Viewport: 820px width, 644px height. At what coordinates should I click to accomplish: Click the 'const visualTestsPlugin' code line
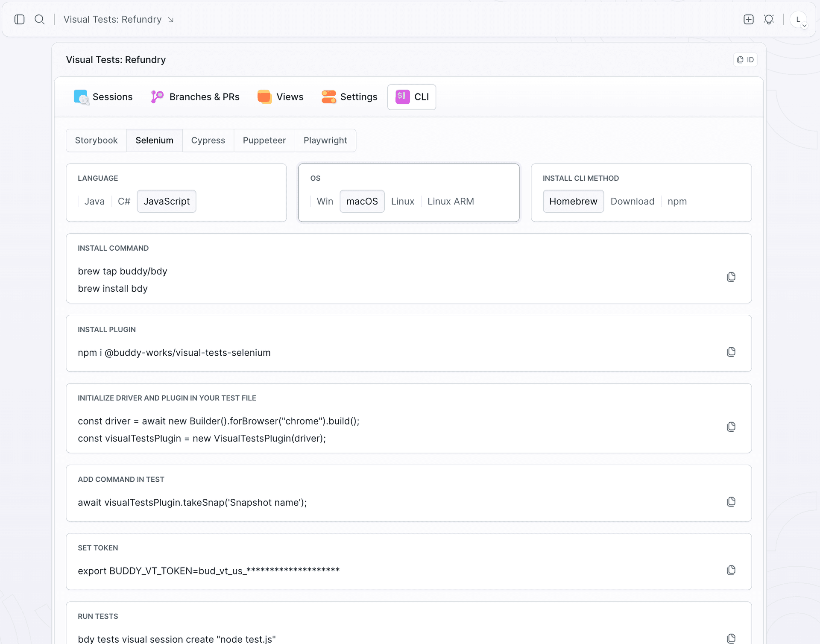pos(202,439)
